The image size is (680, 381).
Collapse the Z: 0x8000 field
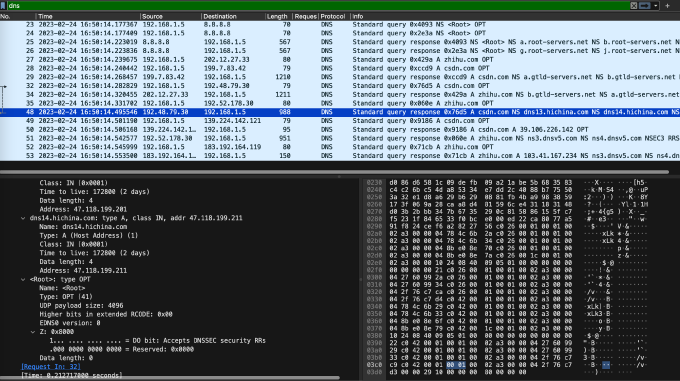(33, 332)
